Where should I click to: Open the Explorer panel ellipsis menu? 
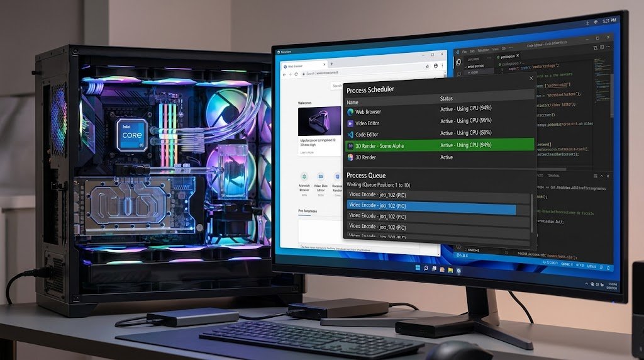(489, 57)
